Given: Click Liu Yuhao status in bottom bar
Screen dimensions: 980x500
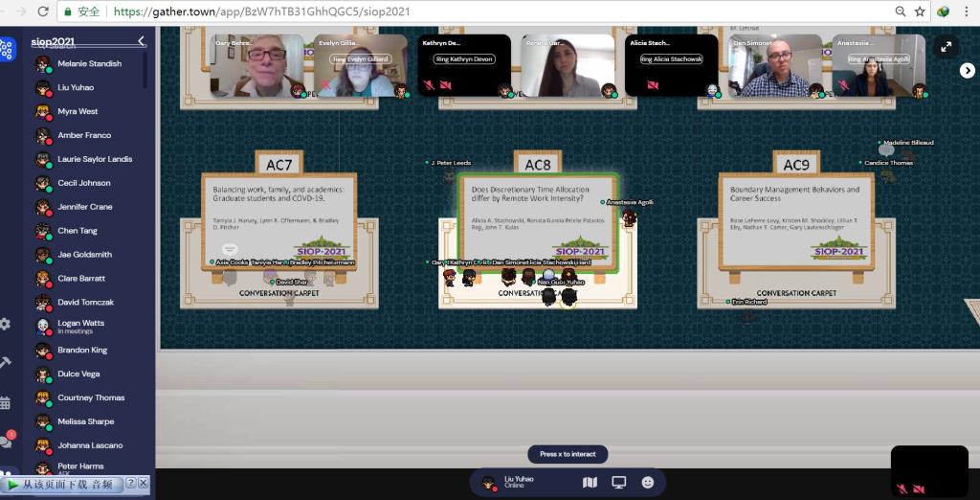Looking at the screenshot, I should tap(518, 482).
